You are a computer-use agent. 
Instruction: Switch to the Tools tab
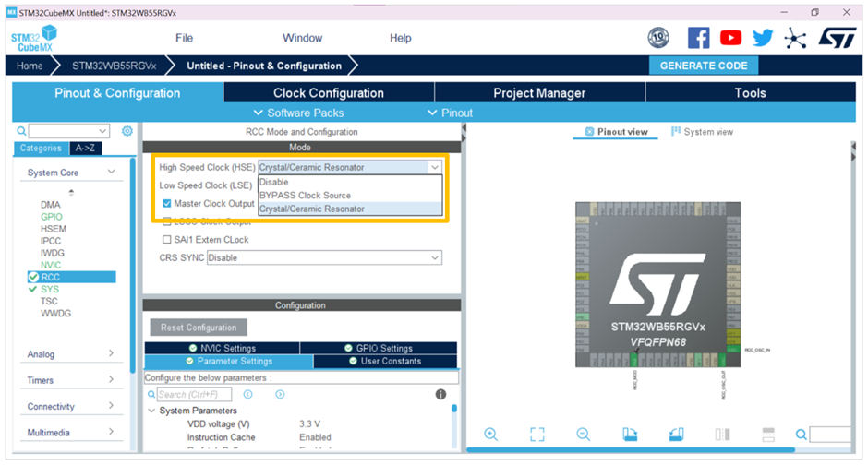tap(751, 93)
